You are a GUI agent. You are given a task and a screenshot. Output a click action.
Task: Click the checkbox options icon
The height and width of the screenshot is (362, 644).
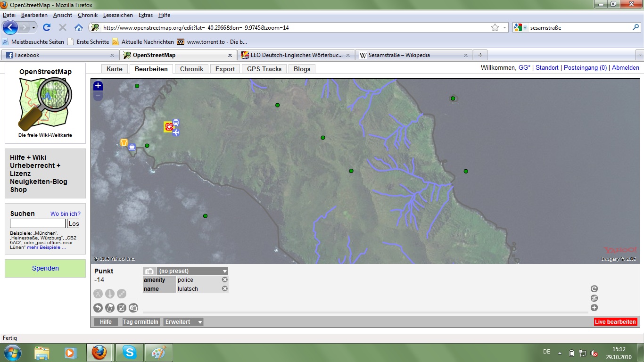[121, 308]
